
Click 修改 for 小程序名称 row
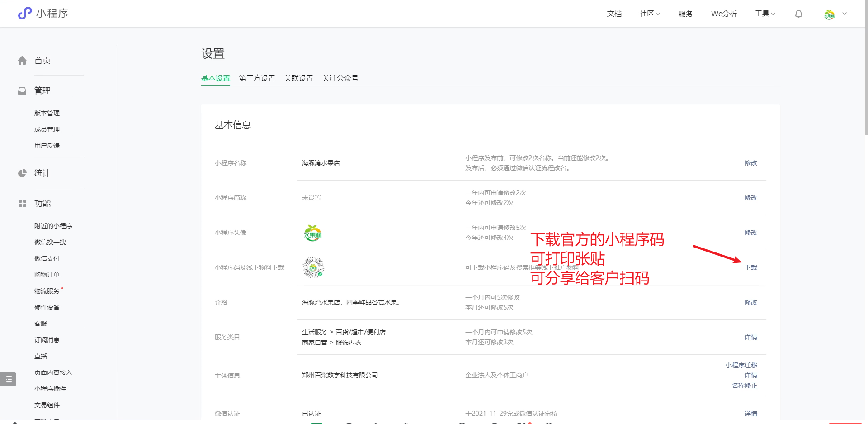pos(751,163)
